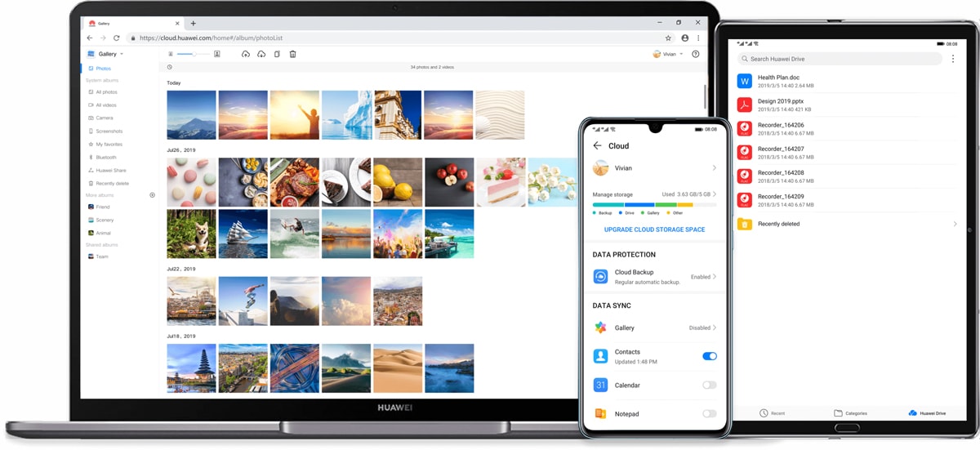The image size is (980, 450).
Task: Enable the Calendar sync toggle
Action: (709, 385)
